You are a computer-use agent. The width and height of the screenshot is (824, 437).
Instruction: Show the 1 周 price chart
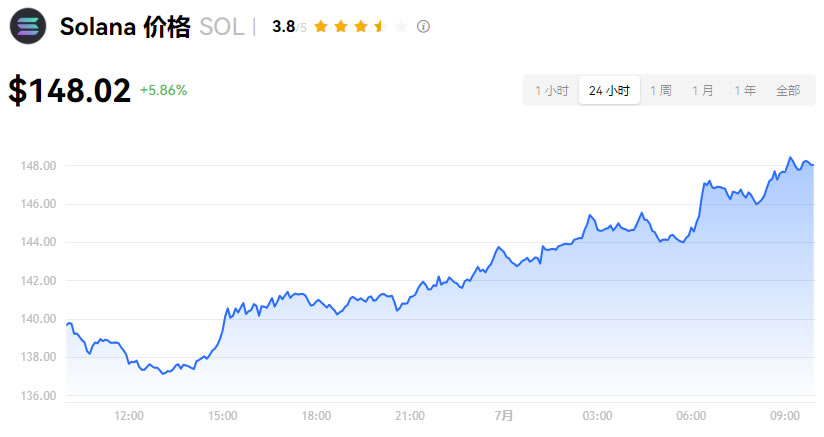660,90
